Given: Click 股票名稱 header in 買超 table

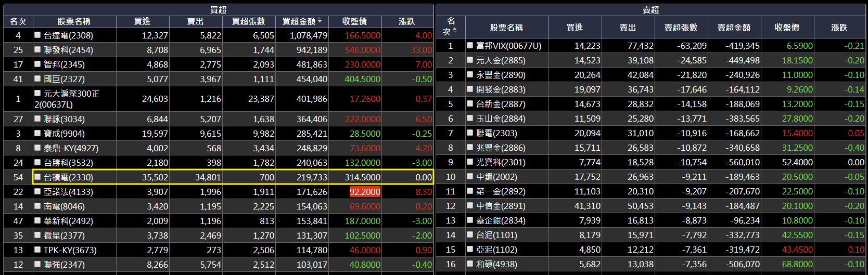Looking at the screenshot, I should (74, 21).
